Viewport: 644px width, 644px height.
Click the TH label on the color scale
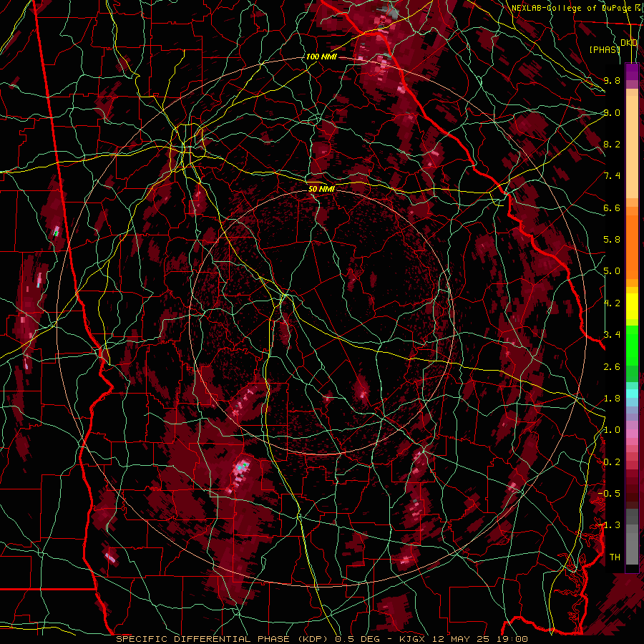615,557
